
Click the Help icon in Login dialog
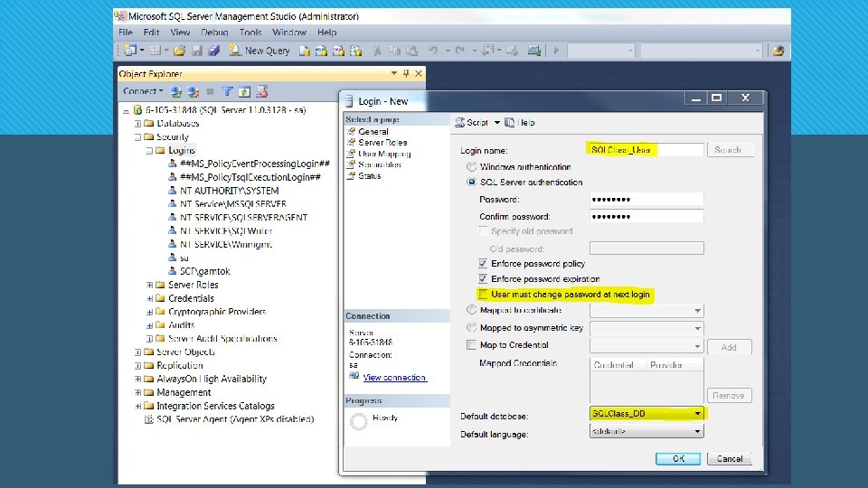coord(509,122)
